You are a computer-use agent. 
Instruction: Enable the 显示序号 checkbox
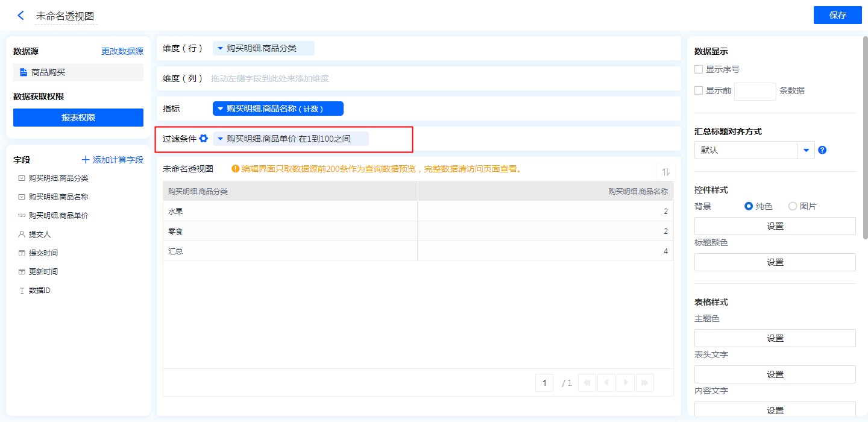point(699,69)
